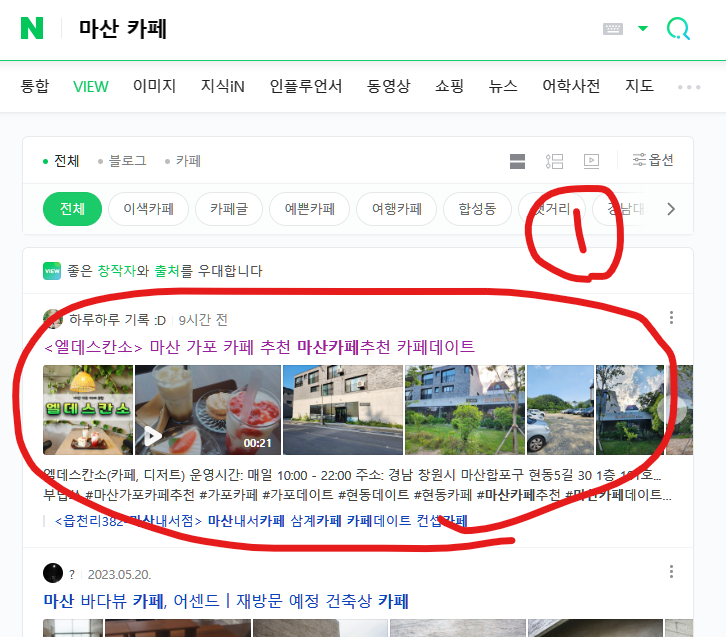Open the building with garden thumbnail
The height and width of the screenshot is (637, 726).
coord(465,410)
